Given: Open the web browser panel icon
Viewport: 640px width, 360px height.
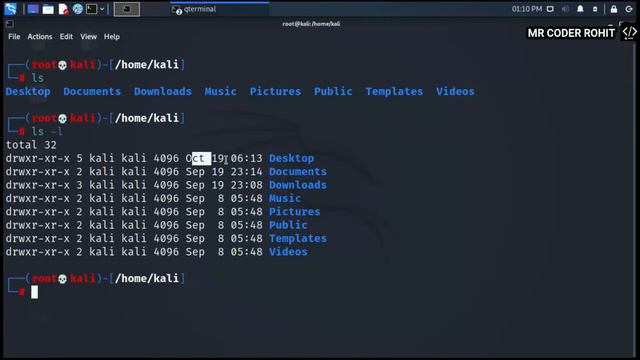Looking at the screenshot, I should tap(78, 9).
